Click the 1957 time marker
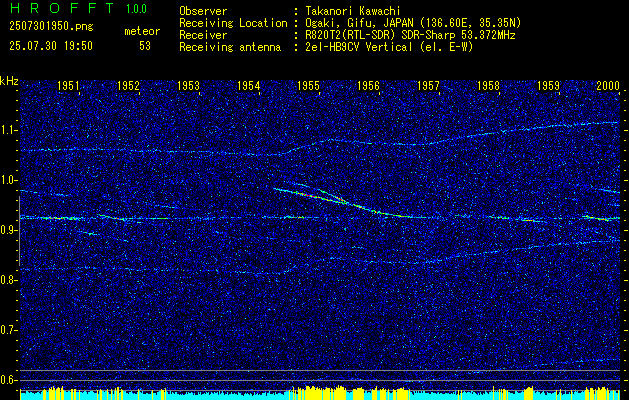The height and width of the screenshot is (400, 629). coord(428,86)
